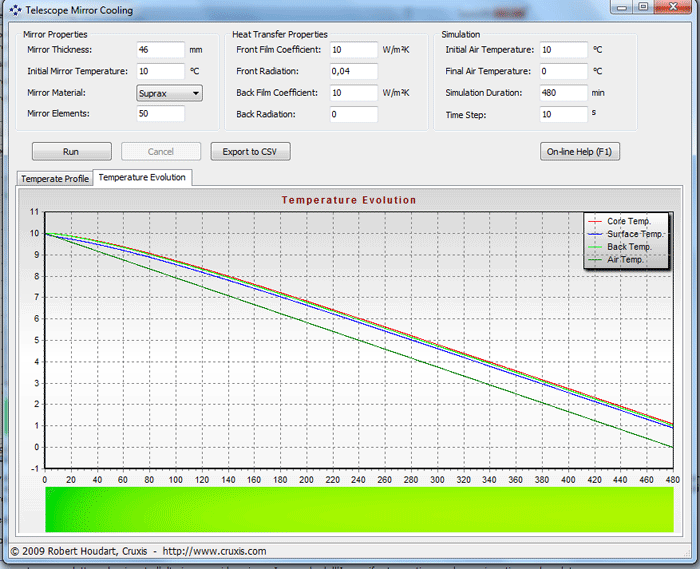Click the Initial Air Temperature field
700x569 pixels.
click(563, 50)
